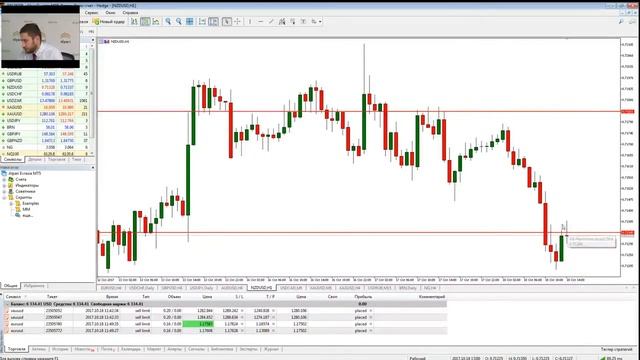Open the Сервис menu
Image resolution: width=640 pixels, height=360 pixels.
[91, 13]
